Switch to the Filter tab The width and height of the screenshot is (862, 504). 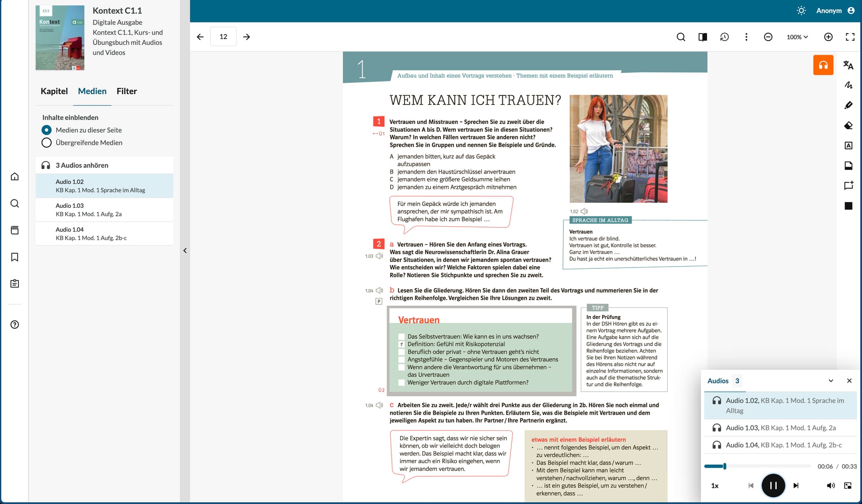(127, 91)
